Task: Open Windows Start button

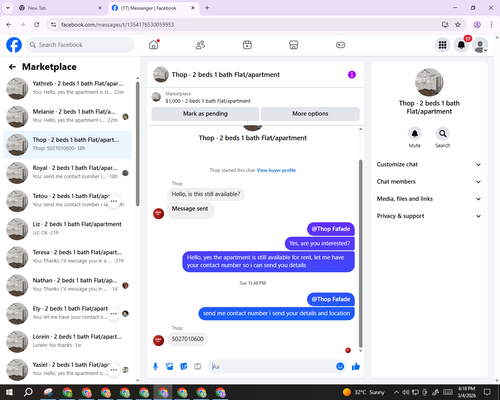Action: [x=9, y=392]
